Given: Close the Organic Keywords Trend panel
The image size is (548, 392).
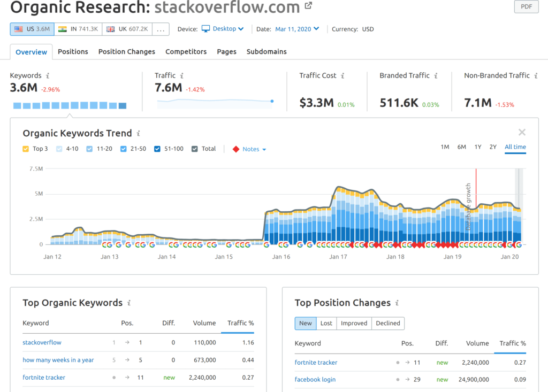Looking at the screenshot, I should [522, 132].
